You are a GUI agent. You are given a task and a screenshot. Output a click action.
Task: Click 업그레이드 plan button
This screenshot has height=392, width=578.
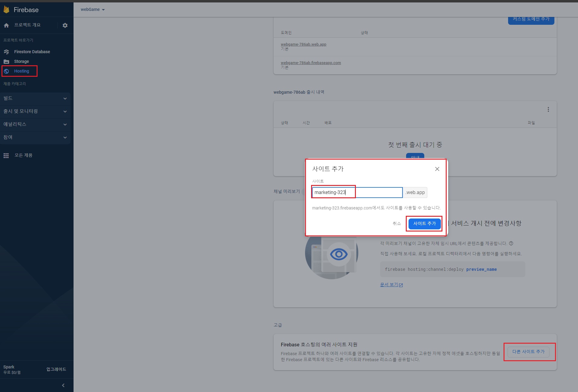[x=56, y=369]
